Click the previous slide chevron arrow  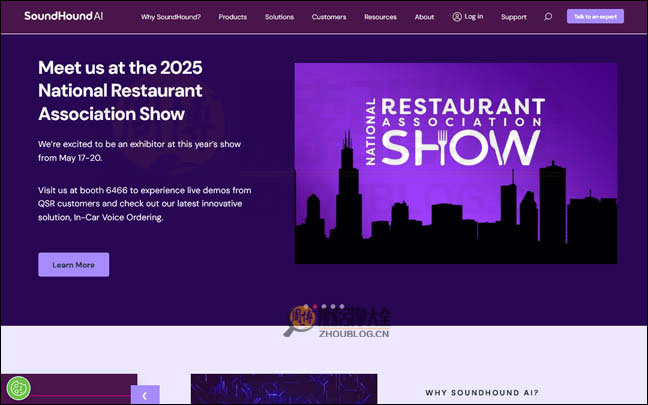click(x=145, y=395)
